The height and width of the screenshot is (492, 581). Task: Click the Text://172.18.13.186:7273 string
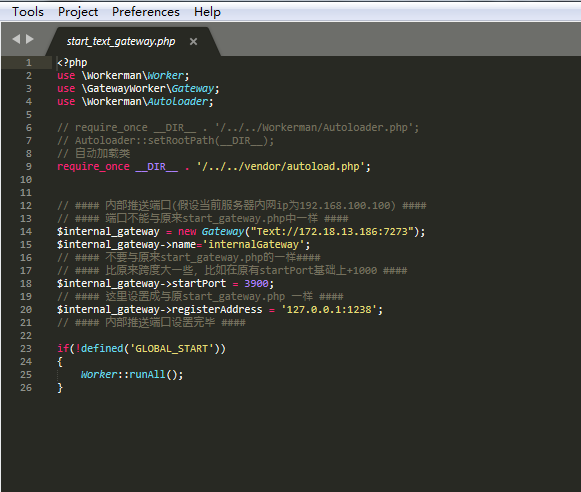coord(332,232)
